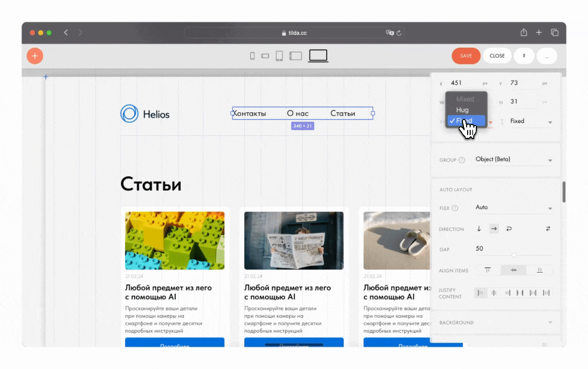
Task: Click the 340 × 31 size badge
Action: pyautogui.click(x=303, y=126)
